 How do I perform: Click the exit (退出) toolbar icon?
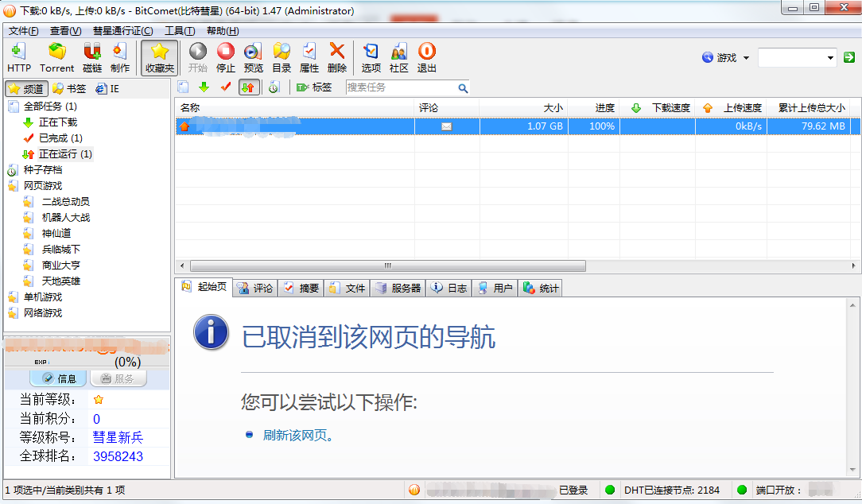(x=427, y=57)
